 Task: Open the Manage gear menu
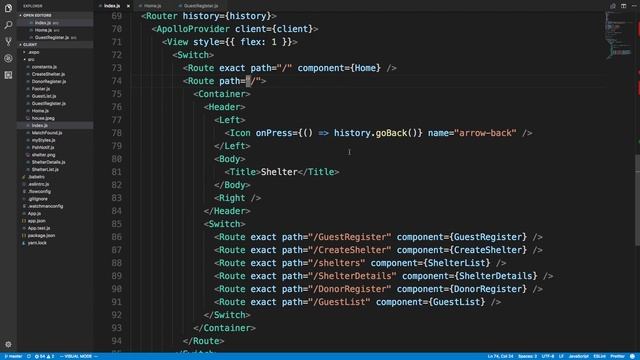[x=8, y=344]
